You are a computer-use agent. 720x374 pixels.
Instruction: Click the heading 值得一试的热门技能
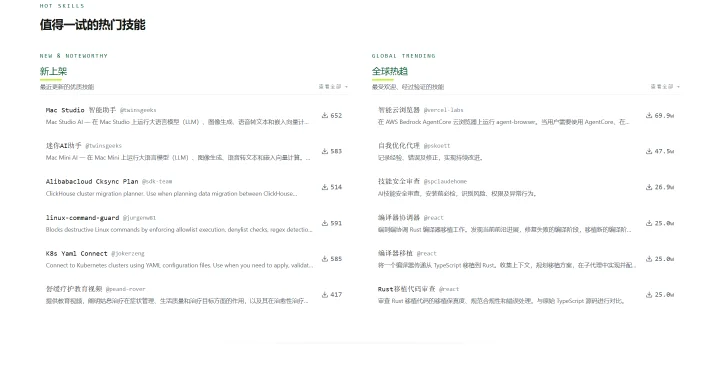coord(92,25)
